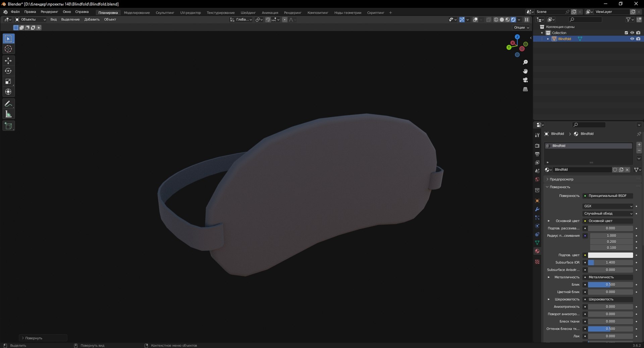
Task: Select the Annotate pencil tool
Action: tap(8, 104)
